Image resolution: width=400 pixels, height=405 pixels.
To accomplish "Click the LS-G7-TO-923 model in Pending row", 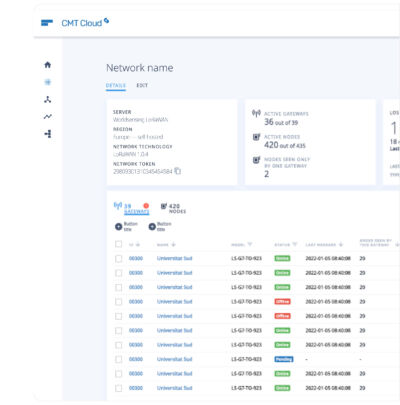I will click(x=246, y=359).
